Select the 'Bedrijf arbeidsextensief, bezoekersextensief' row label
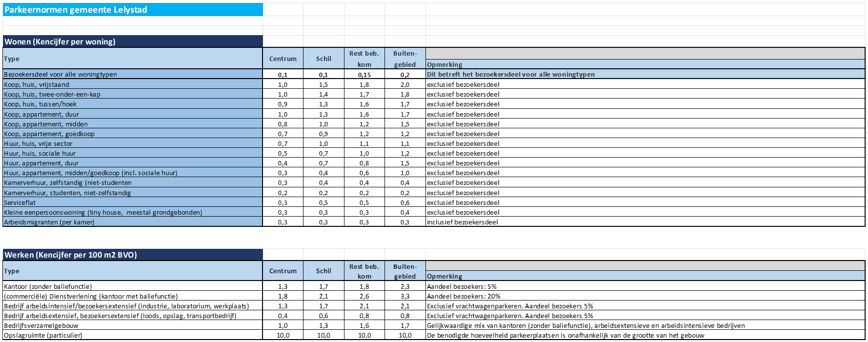This screenshot has width=868, height=342. [x=133, y=316]
